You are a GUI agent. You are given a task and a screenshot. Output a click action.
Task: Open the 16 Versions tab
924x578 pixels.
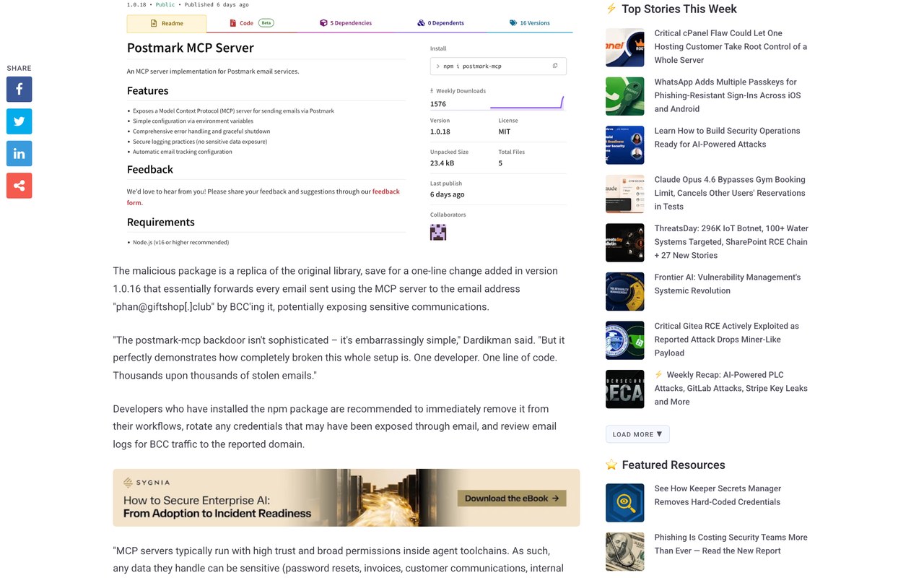point(529,23)
